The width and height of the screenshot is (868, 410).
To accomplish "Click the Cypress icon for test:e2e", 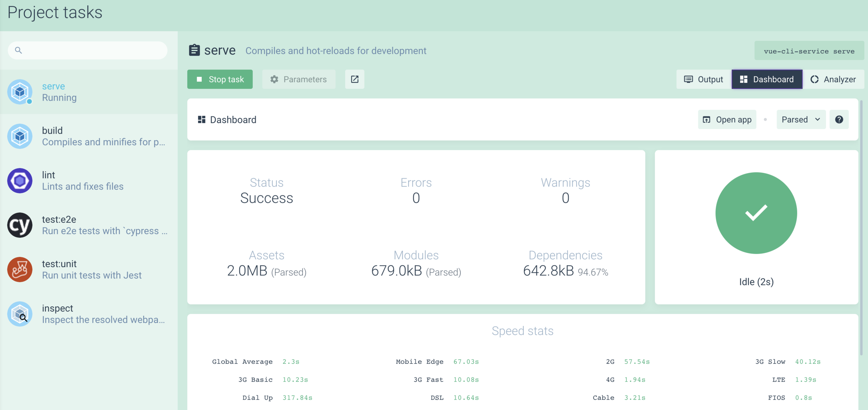I will (20, 225).
